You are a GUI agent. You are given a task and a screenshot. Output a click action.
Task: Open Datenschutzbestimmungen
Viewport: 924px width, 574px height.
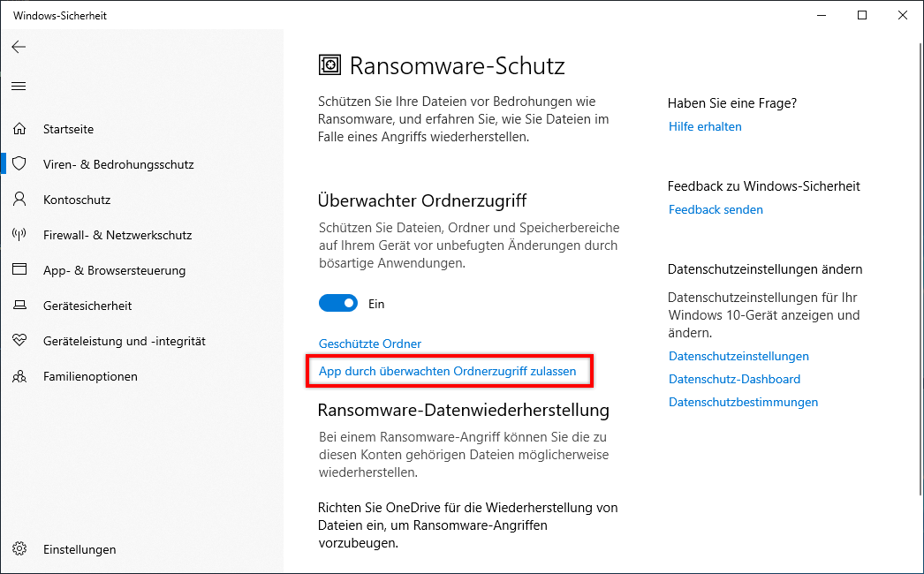click(743, 402)
